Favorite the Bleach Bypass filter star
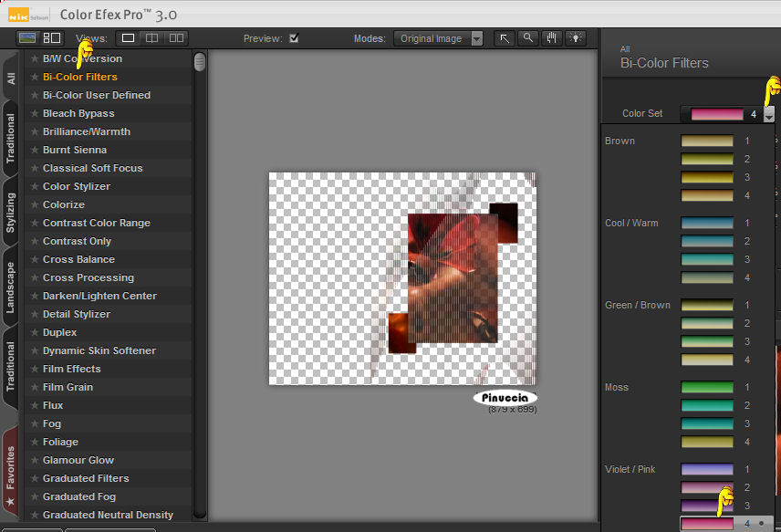Viewport: 781px width, 532px height. click(x=35, y=113)
